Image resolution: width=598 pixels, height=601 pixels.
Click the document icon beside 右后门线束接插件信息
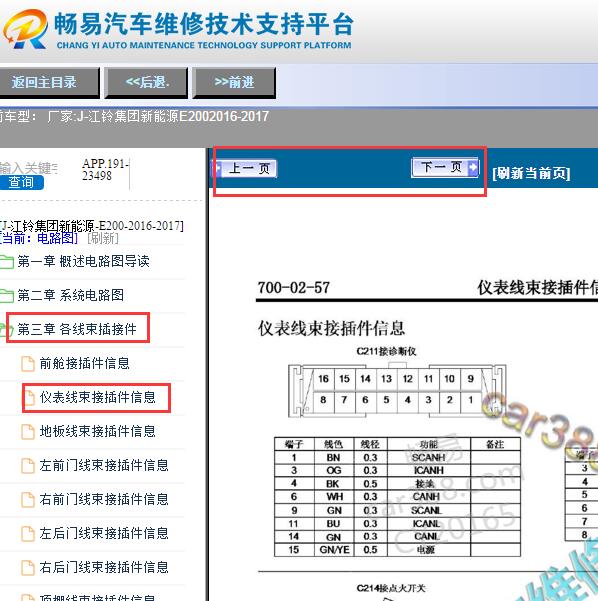(x=28, y=568)
